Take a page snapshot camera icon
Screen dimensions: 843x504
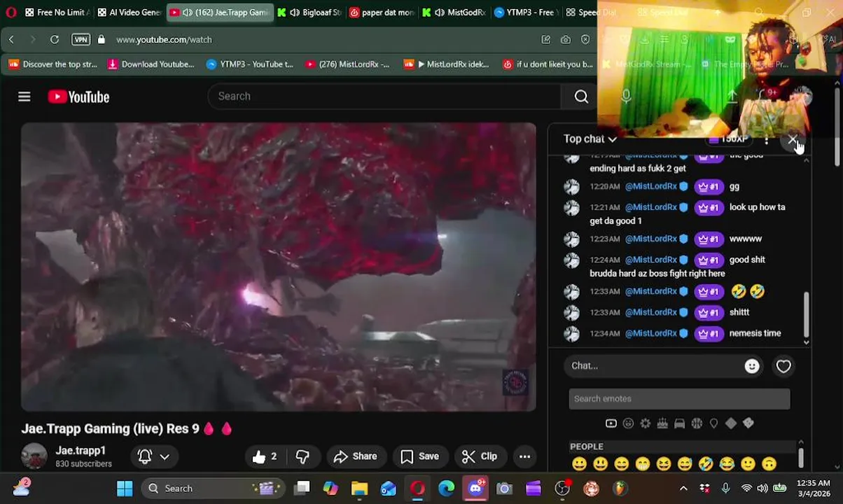click(565, 40)
